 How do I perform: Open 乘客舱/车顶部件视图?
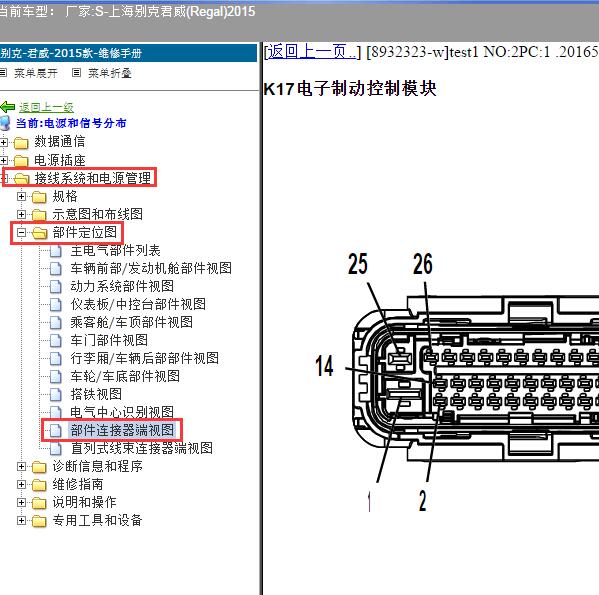pos(131,322)
